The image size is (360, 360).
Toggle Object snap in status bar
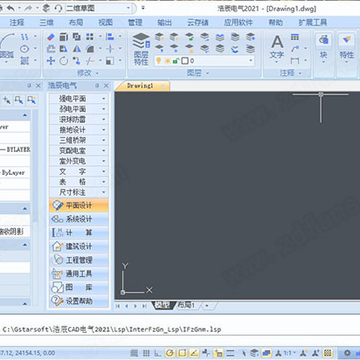click(182, 353)
